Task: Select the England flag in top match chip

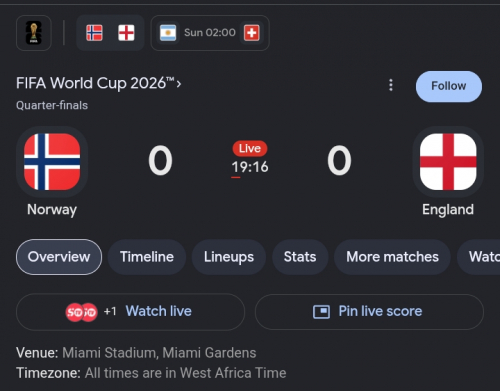Action: (x=126, y=33)
